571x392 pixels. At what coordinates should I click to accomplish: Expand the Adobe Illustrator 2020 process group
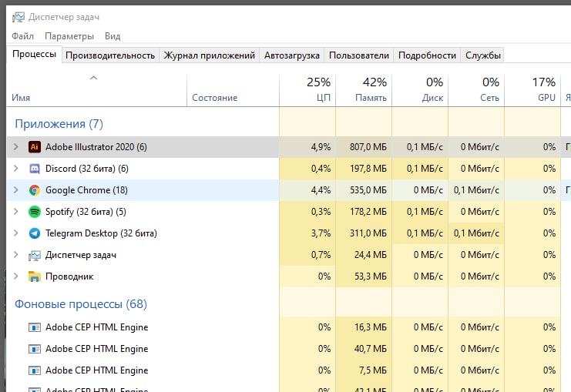coord(15,146)
